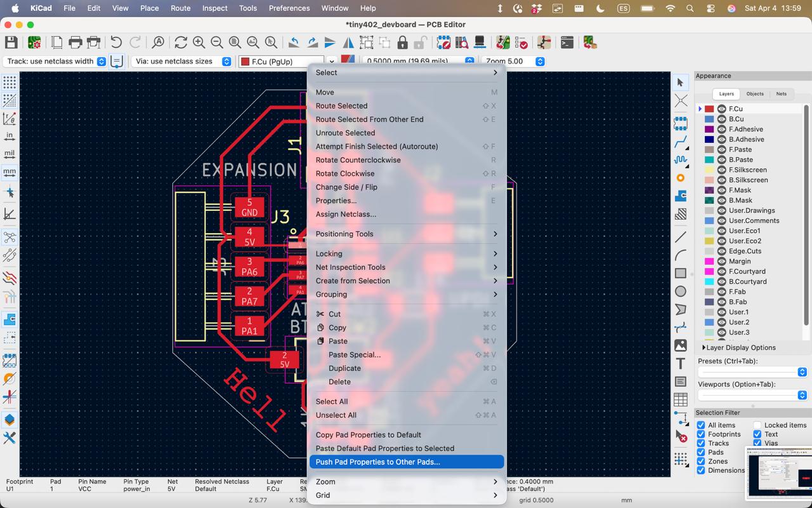Viewport: 812px width, 508px height.
Task: Click the F.Cu red layer color swatch
Action: tap(710, 109)
